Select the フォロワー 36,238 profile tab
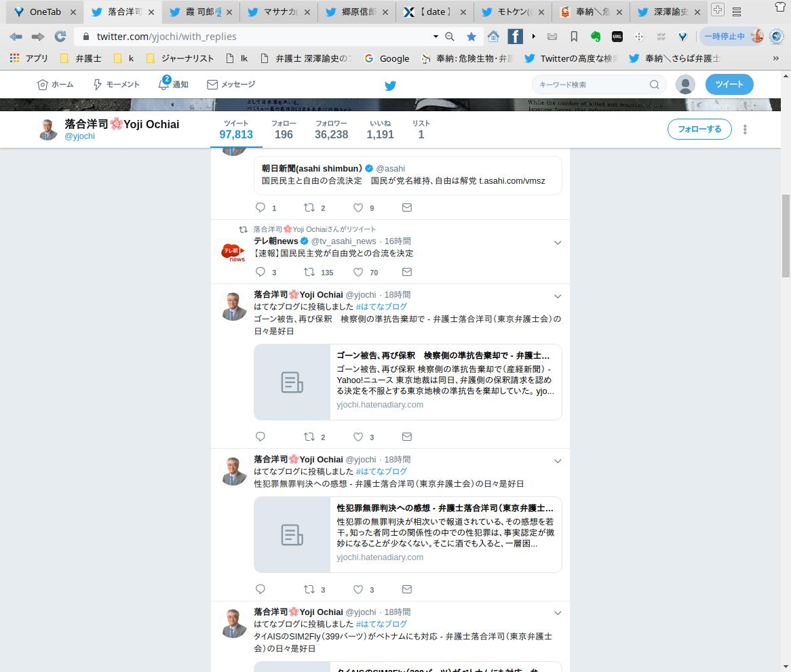The width and height of the screenshot is (791, 672). (x=332, y=130)
